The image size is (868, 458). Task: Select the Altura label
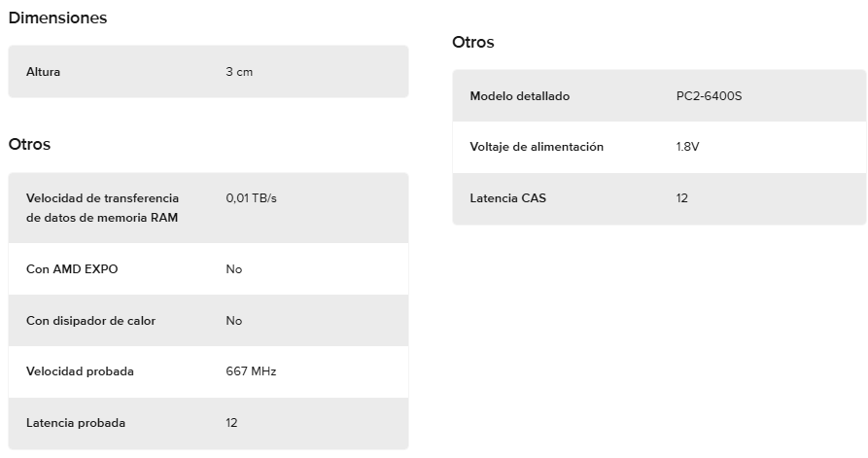click(x=43, y=72)
